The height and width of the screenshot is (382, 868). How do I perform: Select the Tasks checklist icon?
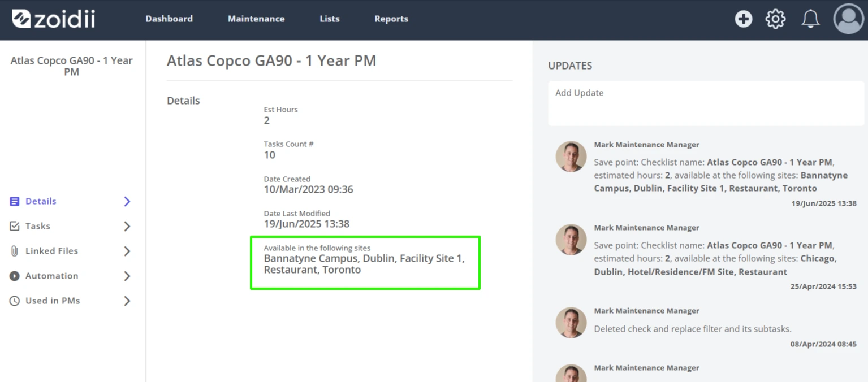point(15,226)
